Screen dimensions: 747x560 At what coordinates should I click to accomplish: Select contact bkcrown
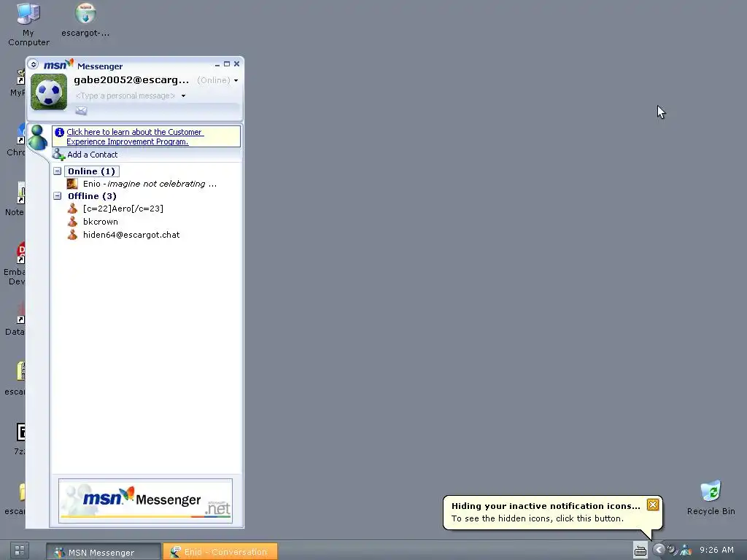coord(100,222)
